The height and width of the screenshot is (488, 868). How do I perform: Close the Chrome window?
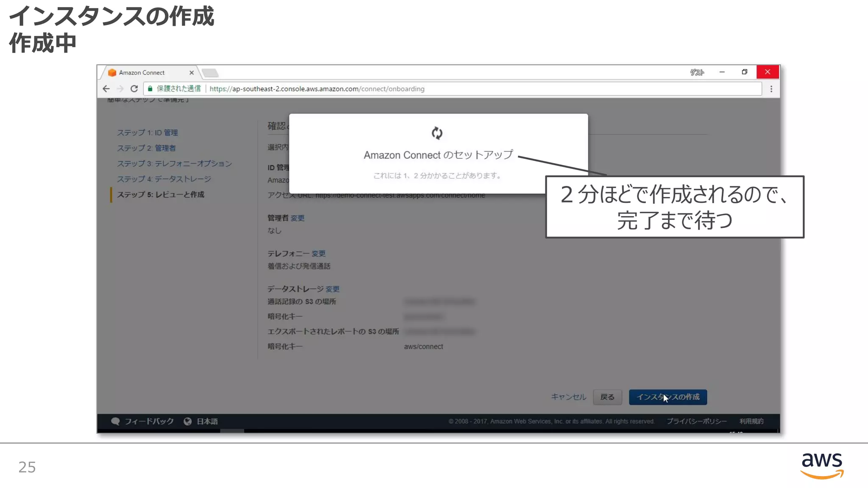(x=768, y=72)
